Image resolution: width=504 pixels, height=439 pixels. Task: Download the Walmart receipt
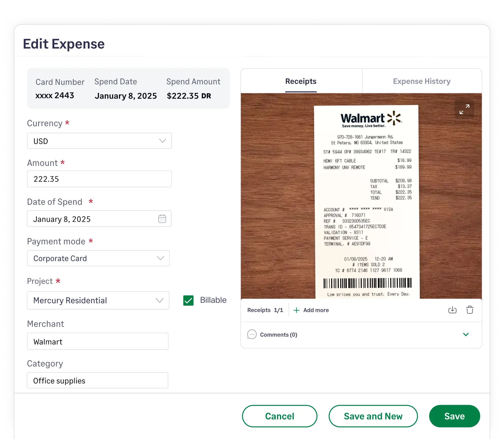coord(452,310)
